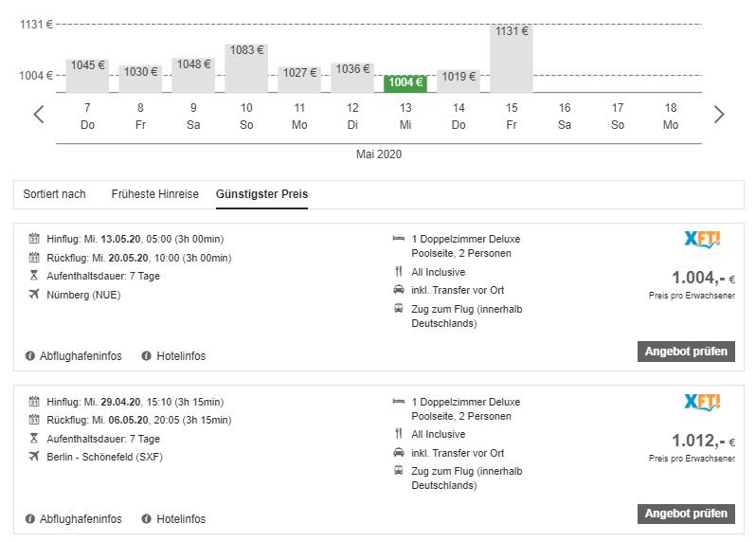756x542 pixels.
Task: Click the info icon beside second Hotelinfos
Action: coord(146,519)
